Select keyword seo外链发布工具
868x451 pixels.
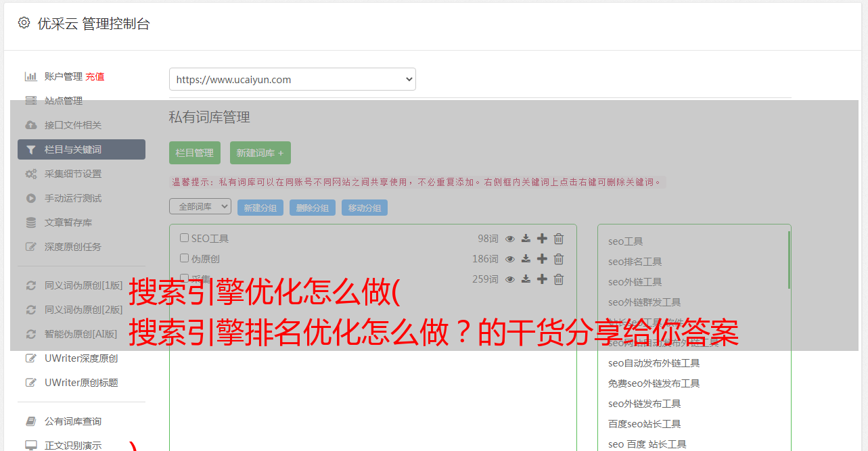(x=645, y=404)
